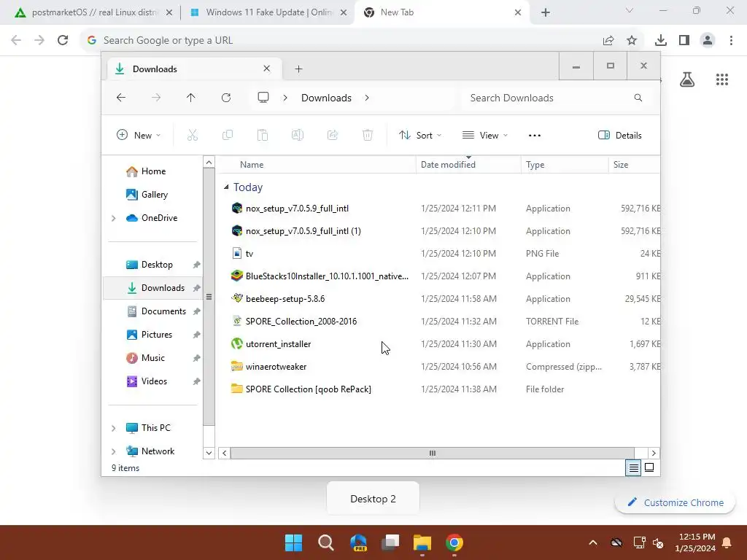The width and height of the screenshot is (747, 560).
Task: Toggle Chrome's side panel icon
Action: click(x=684, y=41)
